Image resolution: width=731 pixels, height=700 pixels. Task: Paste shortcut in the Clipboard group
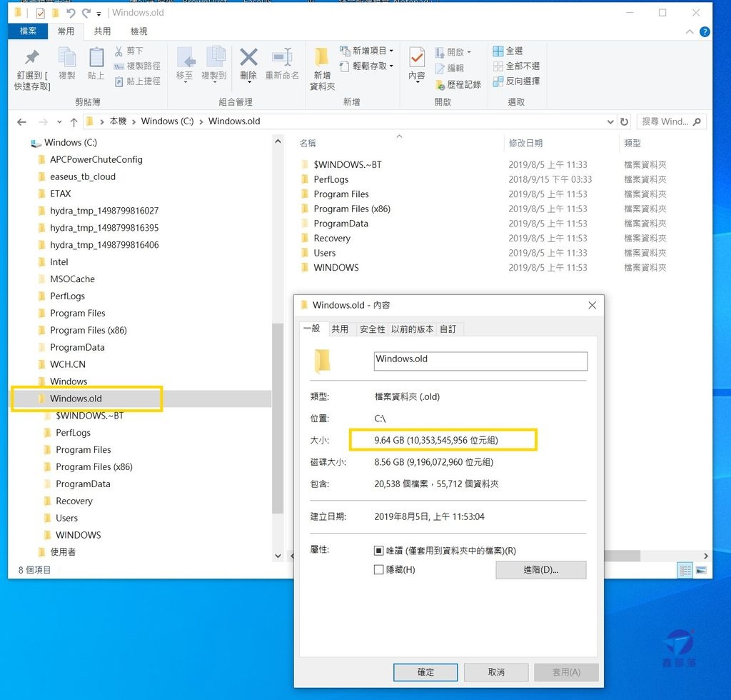coord(138,81)
